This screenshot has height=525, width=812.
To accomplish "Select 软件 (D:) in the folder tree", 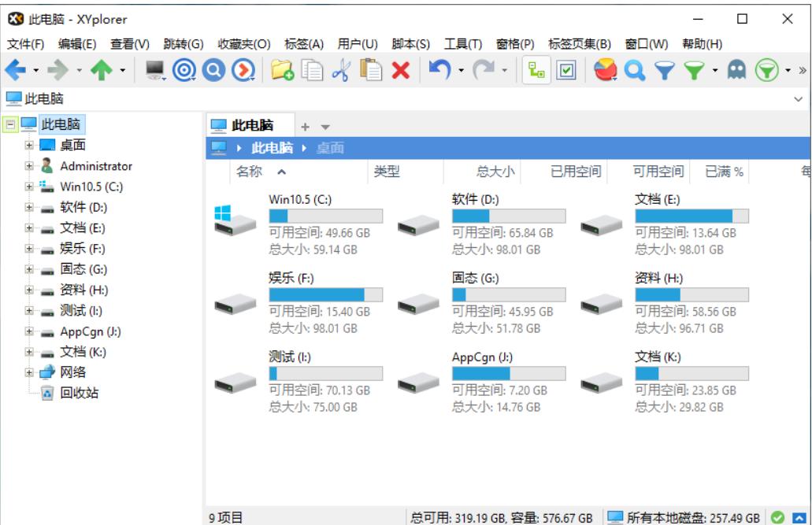I will point(83,207).
